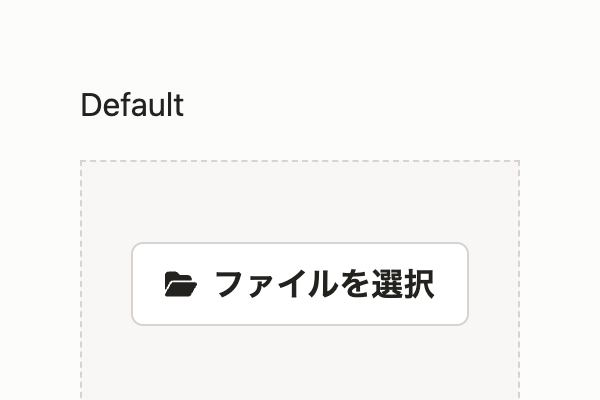
Task: Click the open folder icon
Action: click(181, 284)
